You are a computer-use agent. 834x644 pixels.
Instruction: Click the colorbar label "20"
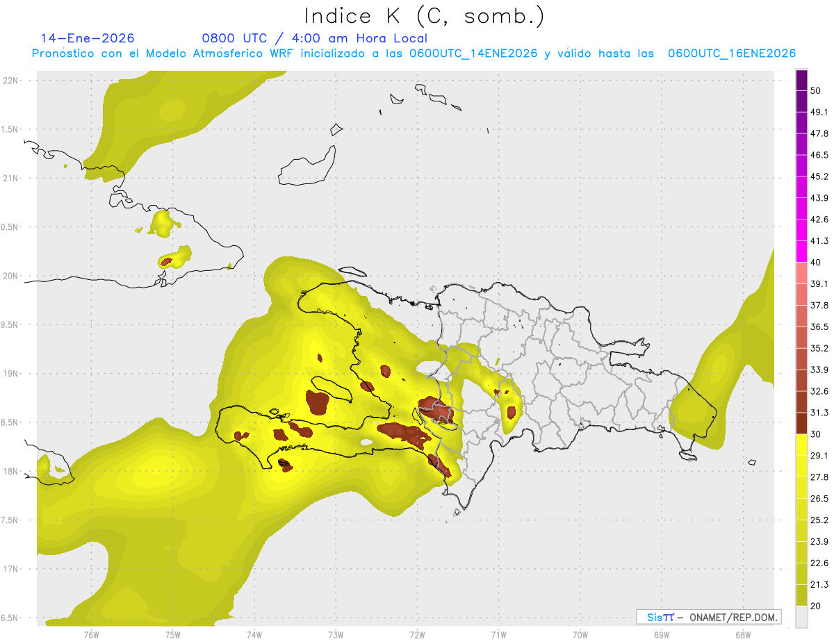point(817,606)
